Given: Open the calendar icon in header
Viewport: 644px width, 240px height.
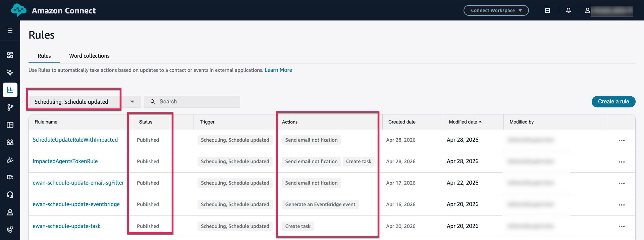Looking at the screenshot, I should (x=547, y=10).
